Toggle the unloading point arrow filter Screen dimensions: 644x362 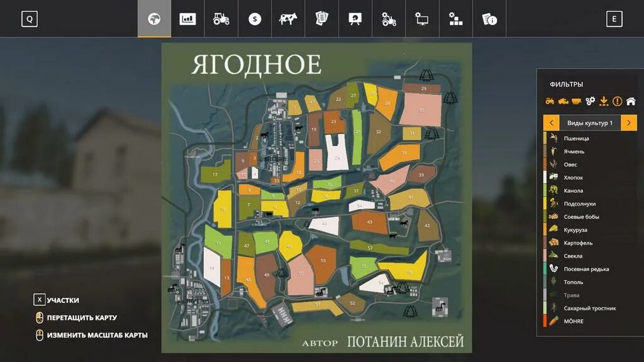tap(604, 101)
